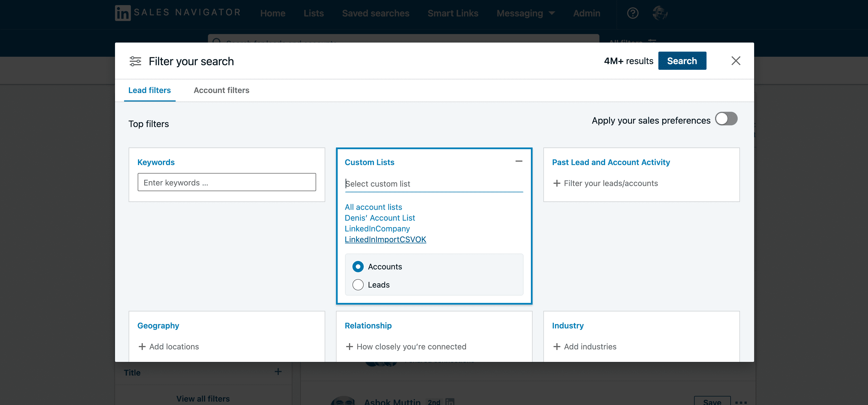
Task: Click plus icon for Filter your leads/accounts
Action: pos(557,183)
